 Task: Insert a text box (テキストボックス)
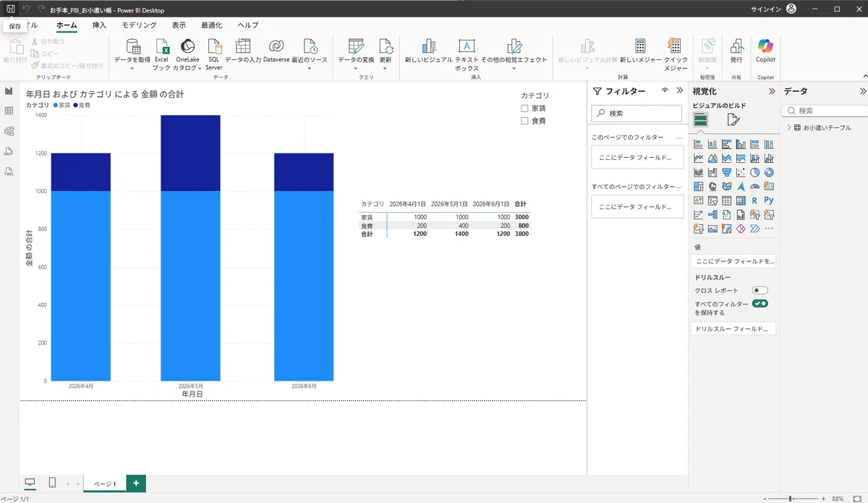[467, 54]
